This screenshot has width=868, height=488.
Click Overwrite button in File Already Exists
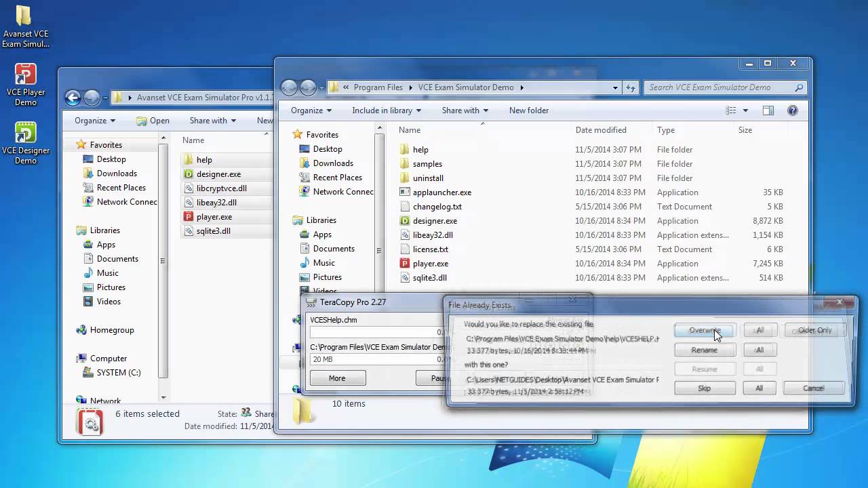[x=705, y=331]
